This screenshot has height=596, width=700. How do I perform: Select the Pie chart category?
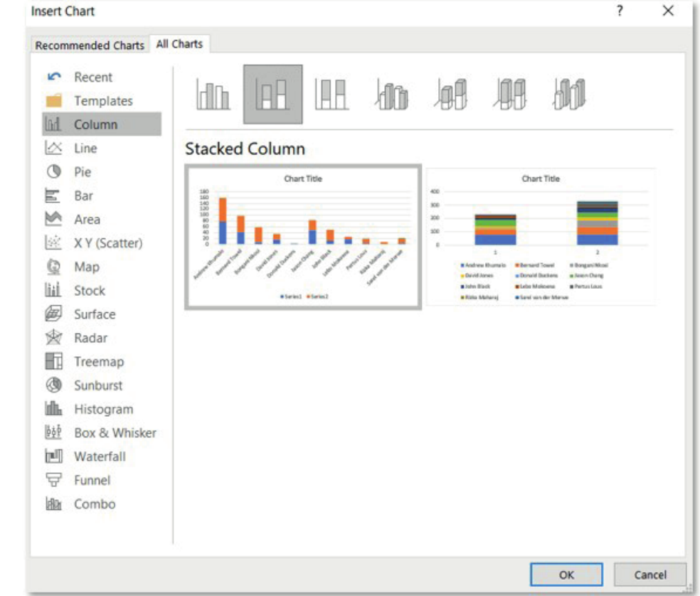click(102, 172)
